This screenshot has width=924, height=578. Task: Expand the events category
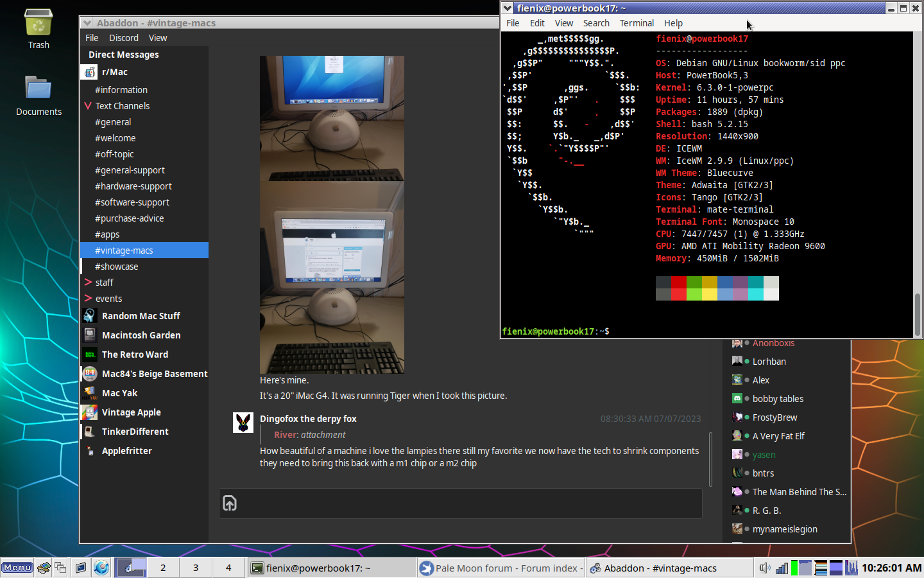point(88,298)
